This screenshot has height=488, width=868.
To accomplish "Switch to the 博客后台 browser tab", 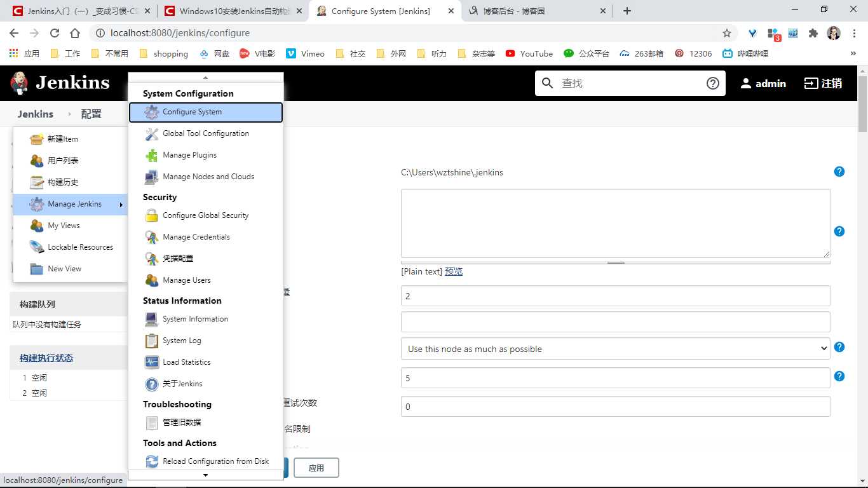I will tap(537, 11).
